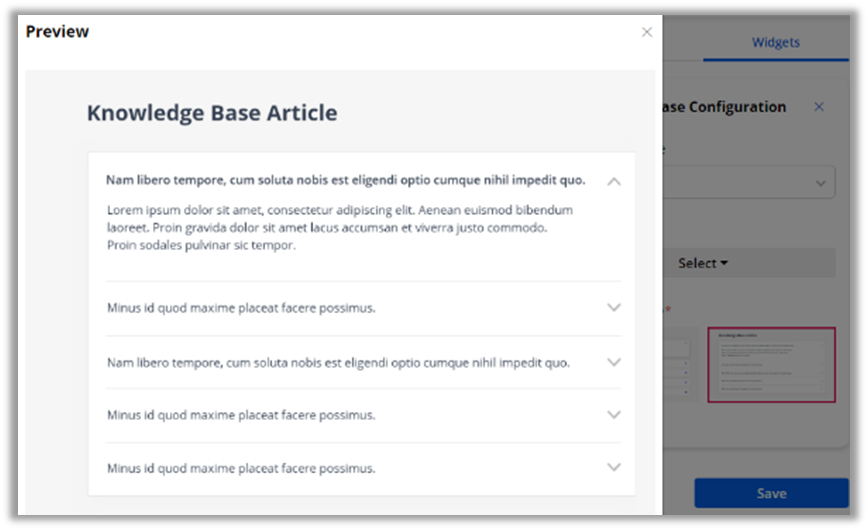Click the fourth accordion row title text

tap(241, 415)
